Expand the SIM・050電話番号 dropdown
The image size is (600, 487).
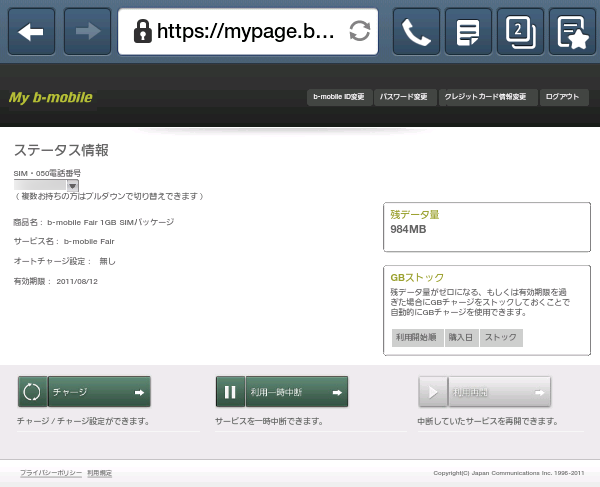click(46, 186)
